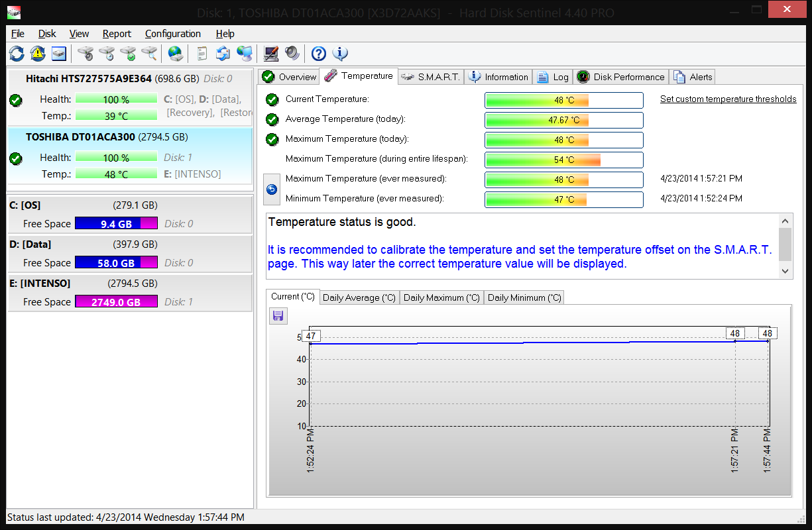Click the green status icon for Hitachi disk
The width and height of the screenshot is (812, 530).
[x=16, y=100]
